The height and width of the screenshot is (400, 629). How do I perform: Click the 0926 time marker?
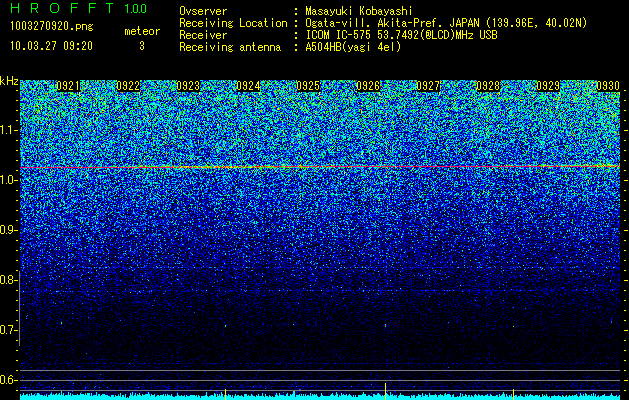368,86
